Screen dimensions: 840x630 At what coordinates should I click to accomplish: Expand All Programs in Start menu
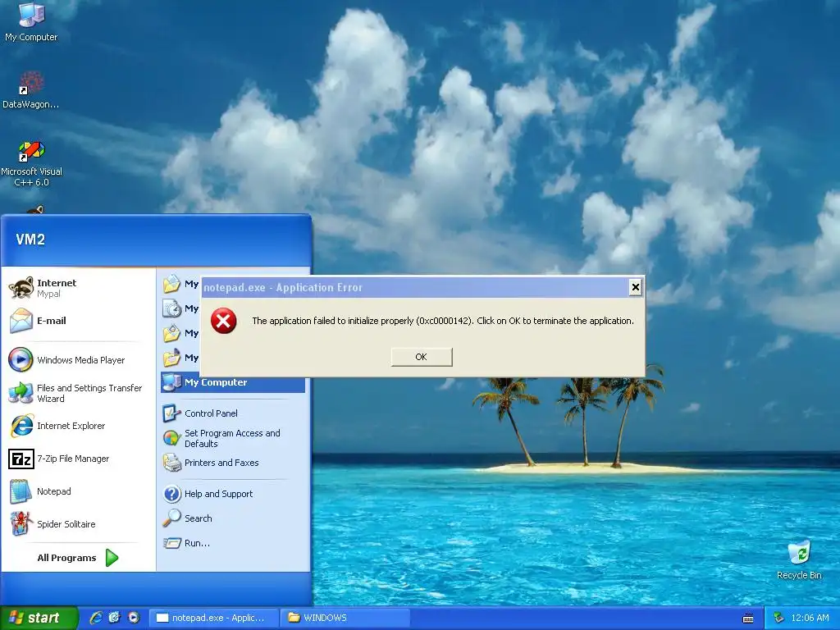(x=78, y=558)
